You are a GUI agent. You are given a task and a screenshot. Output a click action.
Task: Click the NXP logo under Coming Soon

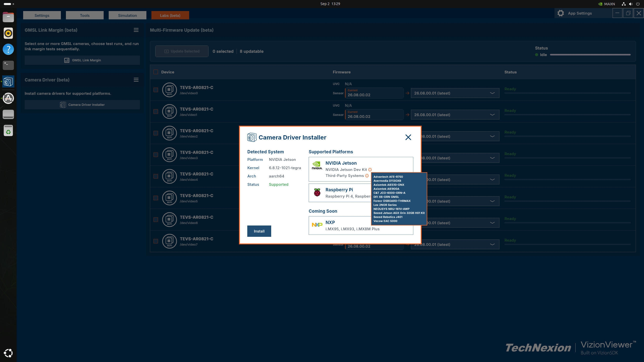point(317,224)
